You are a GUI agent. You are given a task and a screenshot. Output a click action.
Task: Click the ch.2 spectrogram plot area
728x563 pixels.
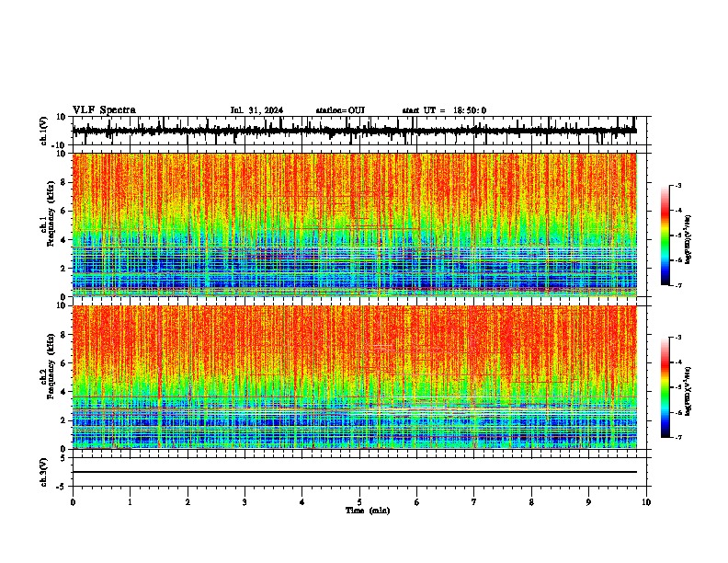(354, 377)
